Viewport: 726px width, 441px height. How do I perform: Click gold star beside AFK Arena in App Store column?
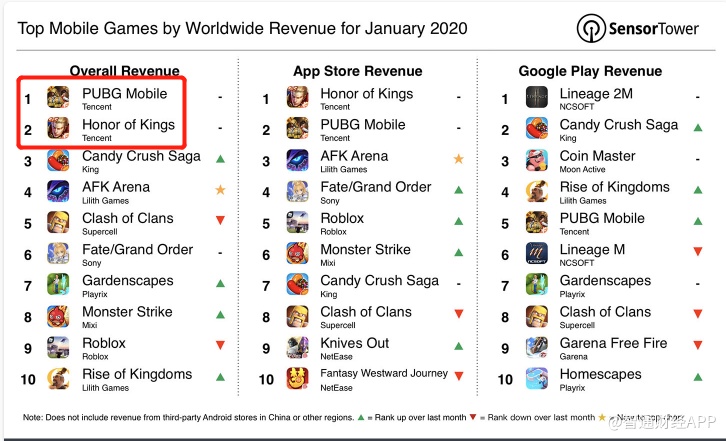[458, 159]
